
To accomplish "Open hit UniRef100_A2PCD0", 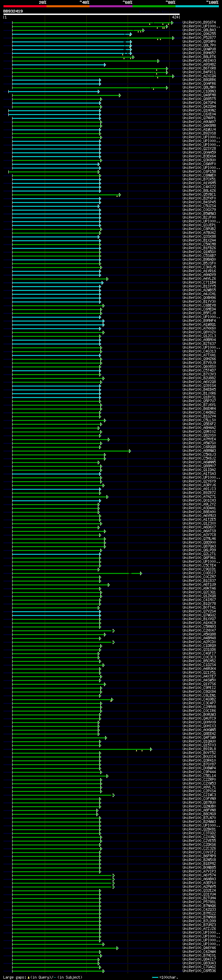I will click(x=199, y=642).
